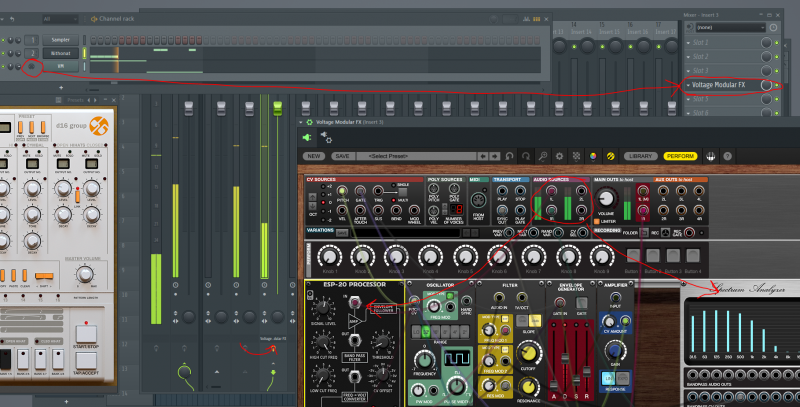
Task: Click the step/piano view icon in channel rack
Action: tap(536, 19)
